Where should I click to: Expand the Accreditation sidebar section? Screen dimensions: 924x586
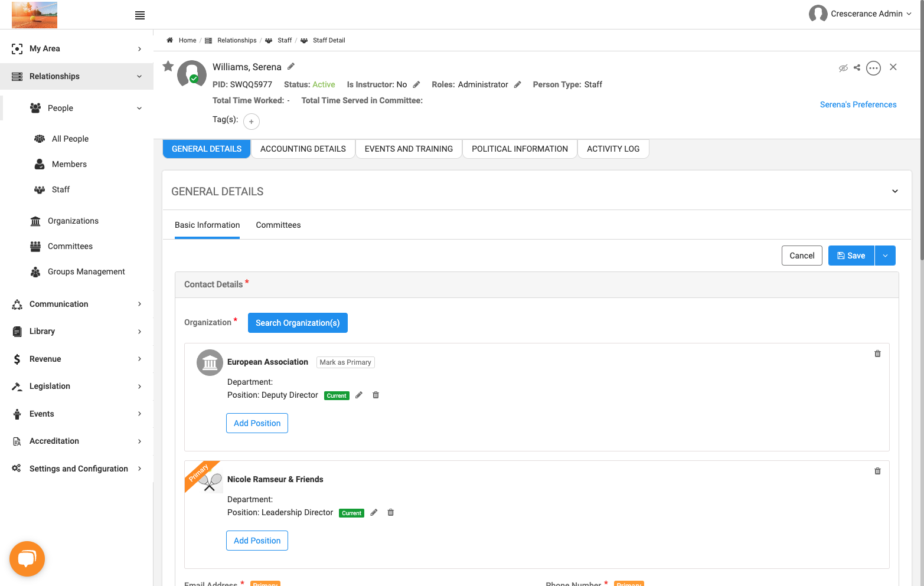(x=77, y=441)
